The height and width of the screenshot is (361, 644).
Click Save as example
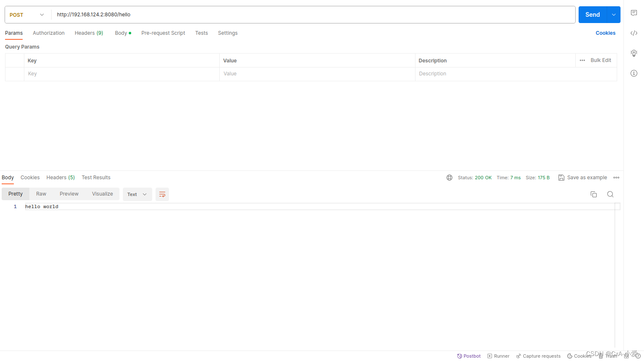point(587,178)
